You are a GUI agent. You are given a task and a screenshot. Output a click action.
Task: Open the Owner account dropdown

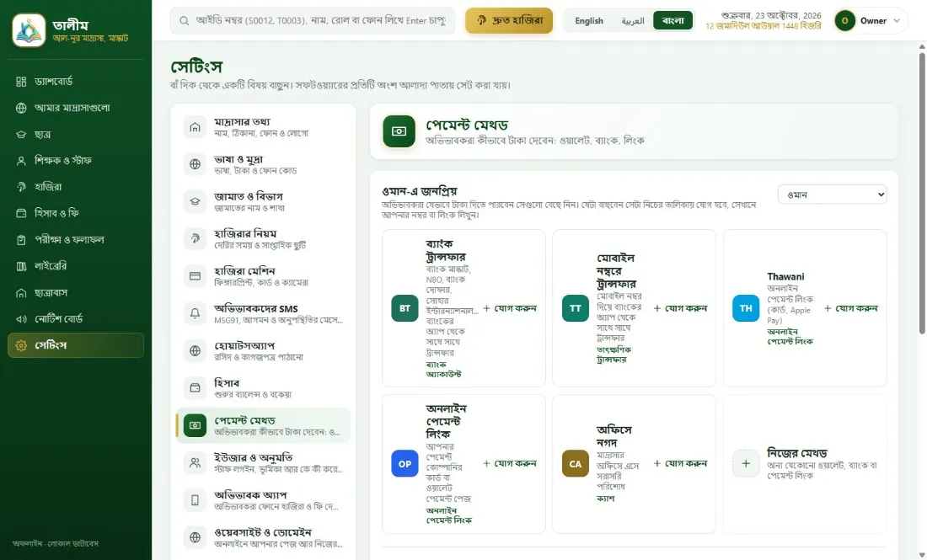click(x=871, y=21)
